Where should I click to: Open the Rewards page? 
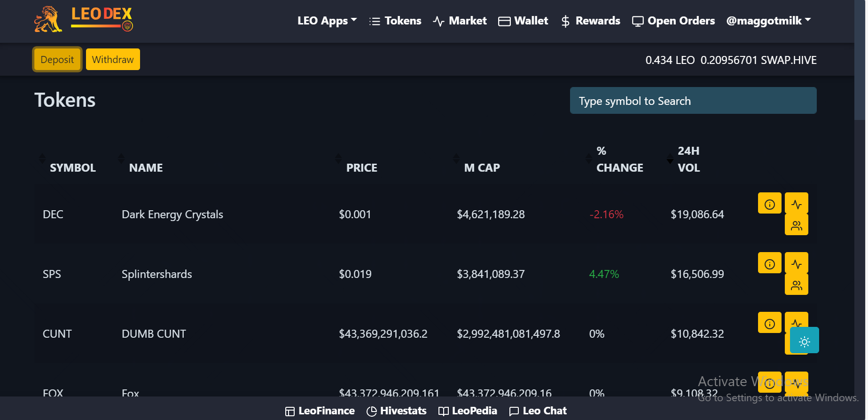coord(590,21)
